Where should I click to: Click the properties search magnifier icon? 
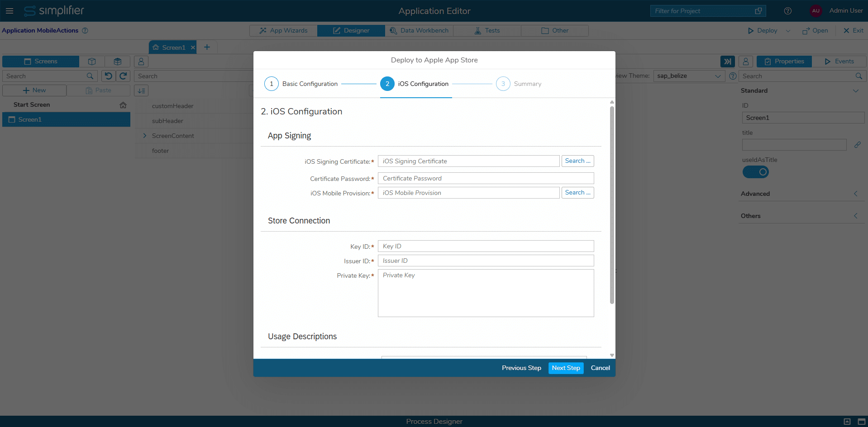pyautogui.click(x=859, y=76)
